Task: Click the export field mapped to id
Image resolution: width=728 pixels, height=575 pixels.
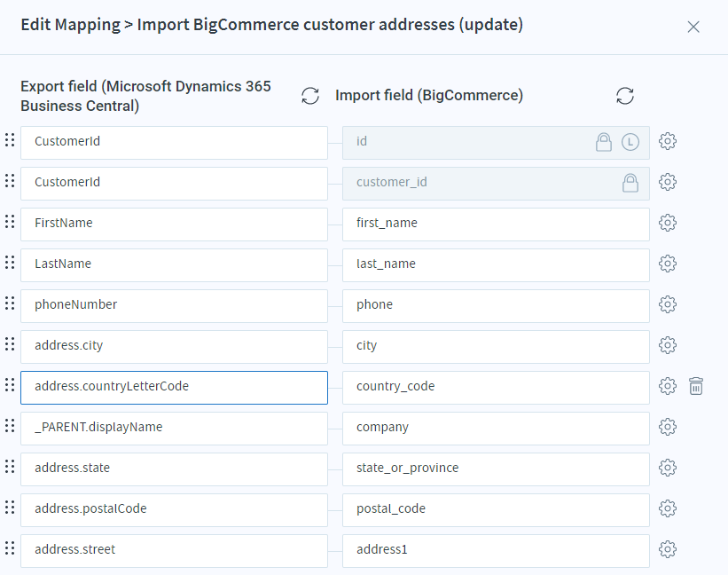Action: 174,143
